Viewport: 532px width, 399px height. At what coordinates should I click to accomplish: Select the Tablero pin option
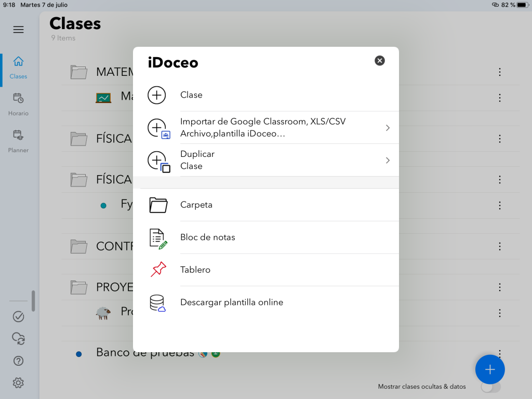pos(265,270)
